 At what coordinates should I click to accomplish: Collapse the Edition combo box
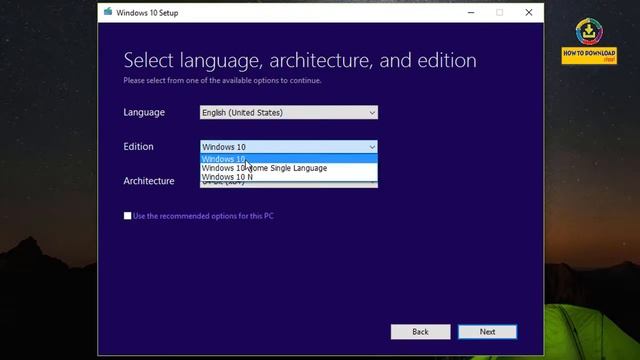(289, 147)
